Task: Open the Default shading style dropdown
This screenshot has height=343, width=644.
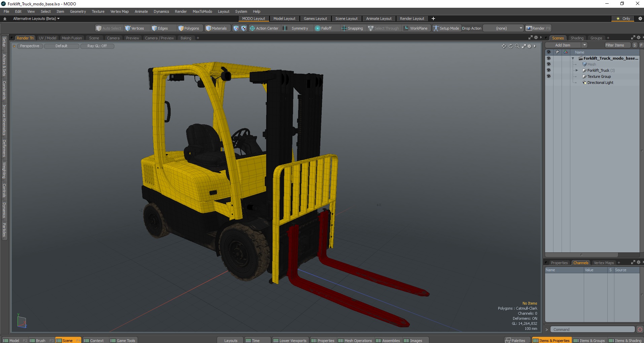Action: (x=62, y=46)
